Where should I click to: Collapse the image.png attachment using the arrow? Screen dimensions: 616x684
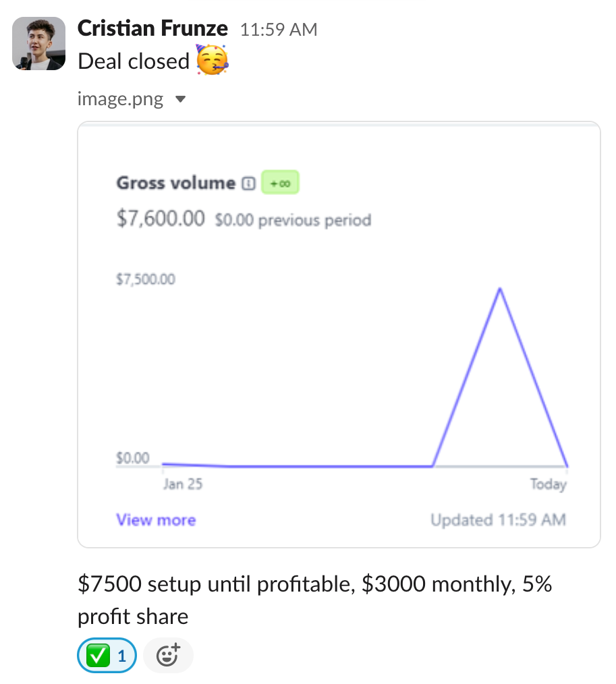pos(180,100)
